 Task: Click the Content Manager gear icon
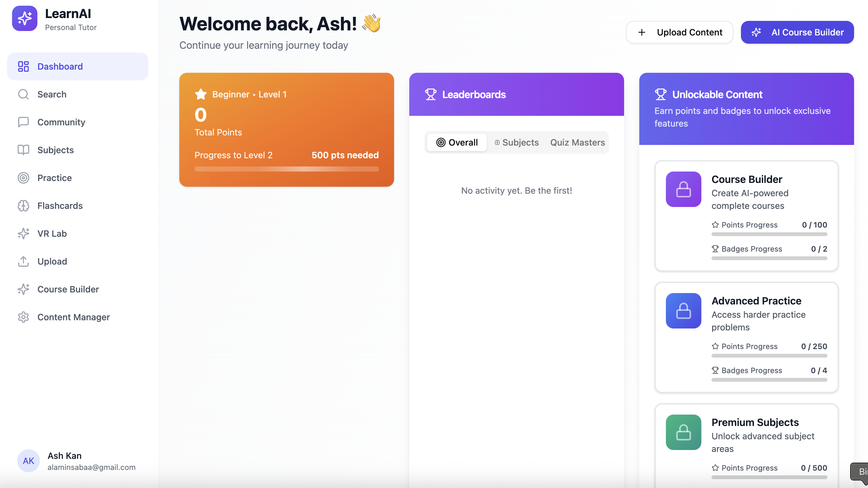coord(23,317)
